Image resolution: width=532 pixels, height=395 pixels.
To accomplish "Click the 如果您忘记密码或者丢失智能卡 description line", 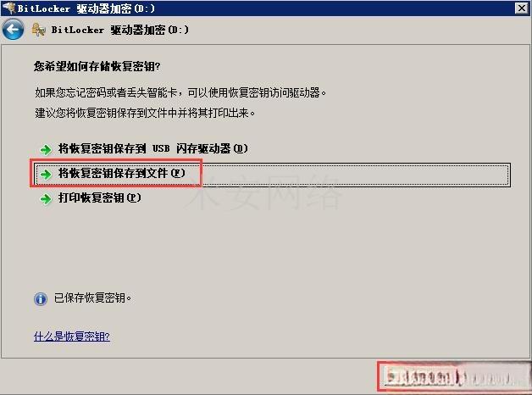I will 180,92.
